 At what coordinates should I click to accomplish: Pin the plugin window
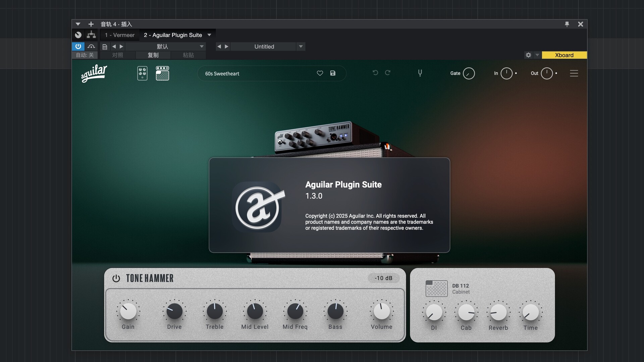[x=567, y=24]
